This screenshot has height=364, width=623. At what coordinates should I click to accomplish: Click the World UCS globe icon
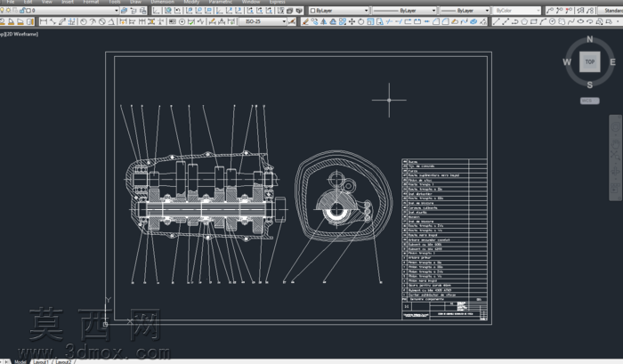[168, 11]
